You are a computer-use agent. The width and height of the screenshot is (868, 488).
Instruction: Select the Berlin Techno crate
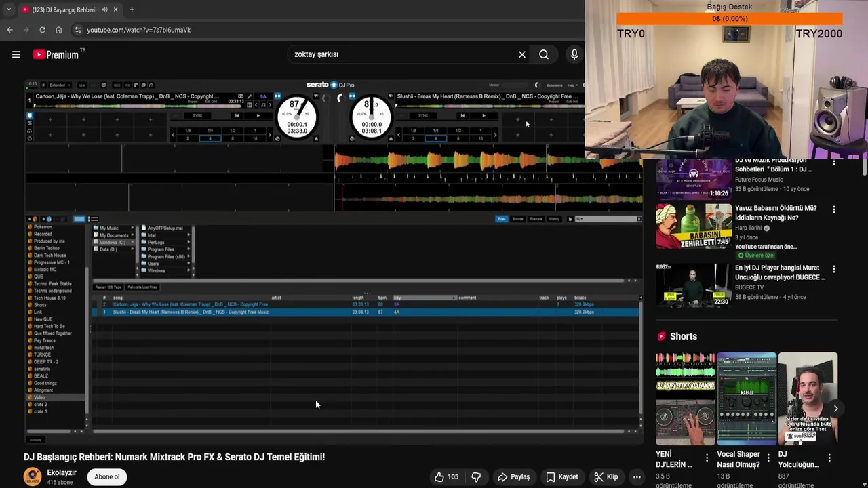coord(47,248)
